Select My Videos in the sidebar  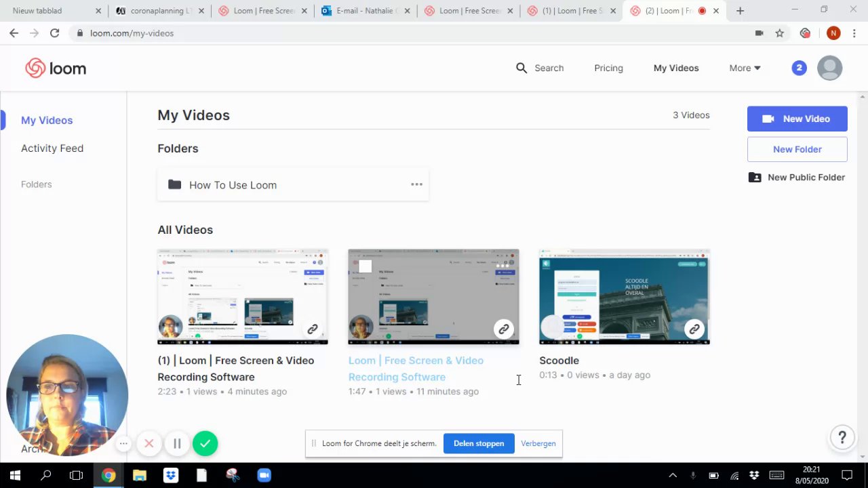click(47, 120)
